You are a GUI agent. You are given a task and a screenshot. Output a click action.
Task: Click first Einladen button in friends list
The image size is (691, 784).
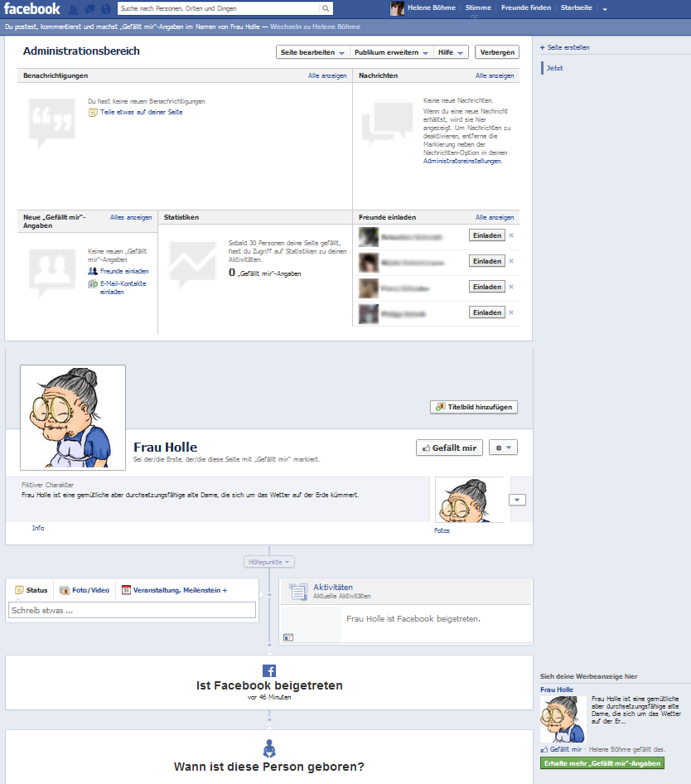487,235
